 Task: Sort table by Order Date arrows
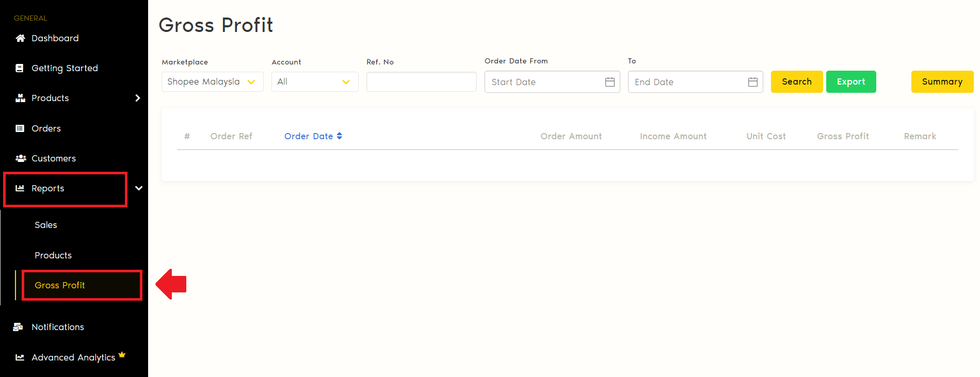pos(340,136)
